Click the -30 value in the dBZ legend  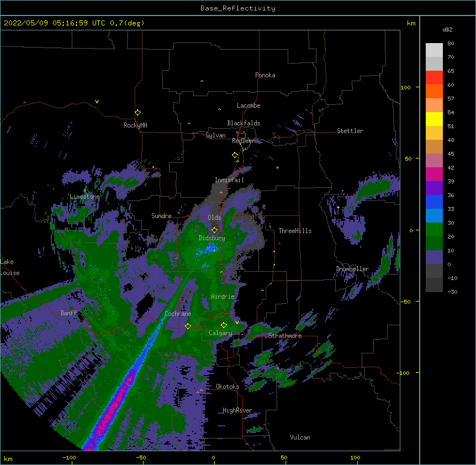[x=452, y=292]
